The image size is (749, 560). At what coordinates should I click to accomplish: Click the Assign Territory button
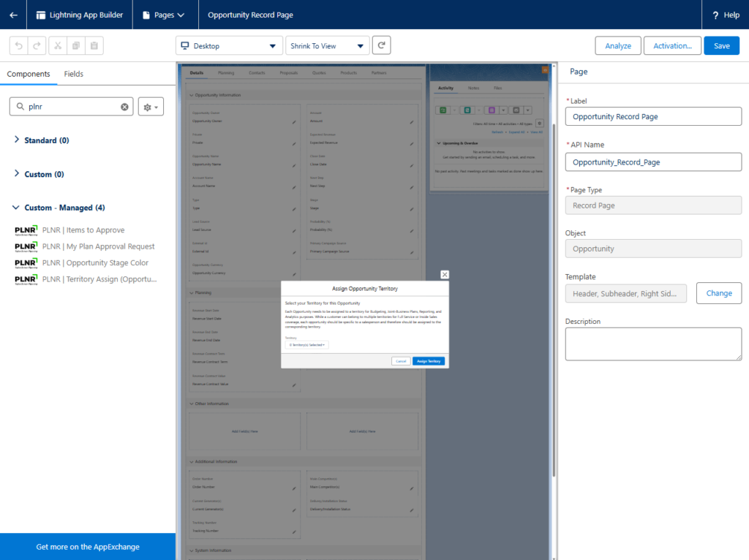coord(429,361)
